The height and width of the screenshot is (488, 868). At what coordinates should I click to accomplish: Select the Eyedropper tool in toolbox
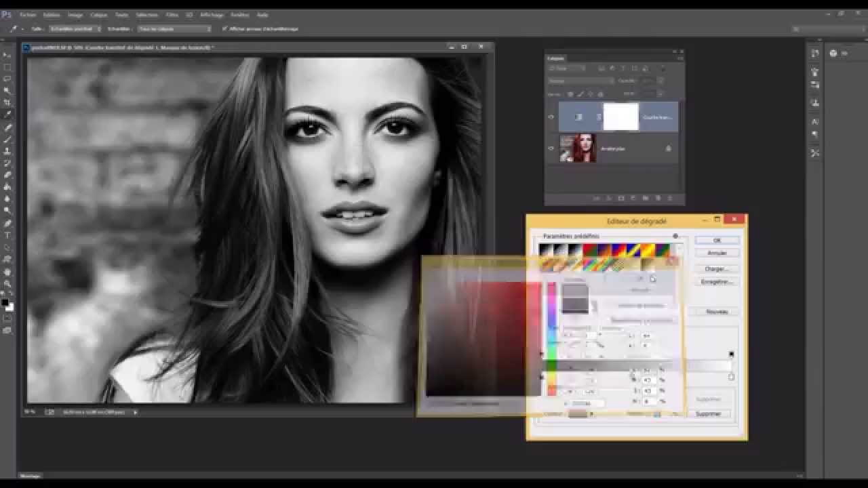coord(7,115)
